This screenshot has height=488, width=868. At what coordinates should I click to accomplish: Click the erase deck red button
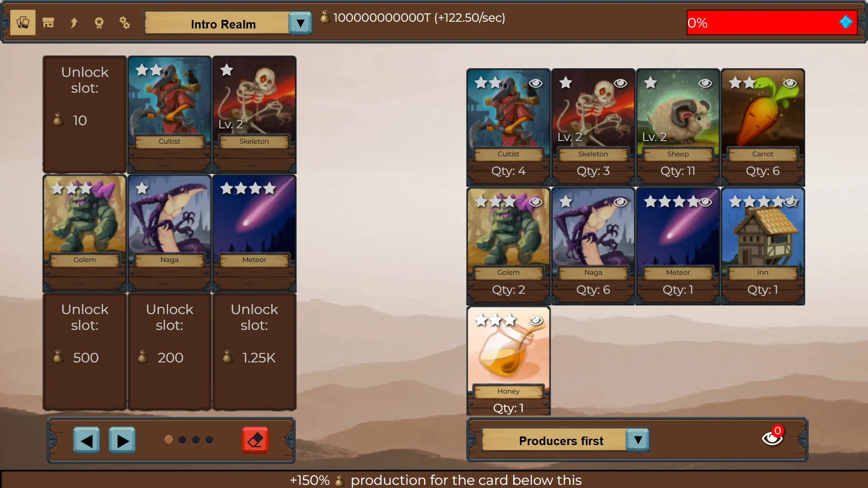[x=256, y=440]
